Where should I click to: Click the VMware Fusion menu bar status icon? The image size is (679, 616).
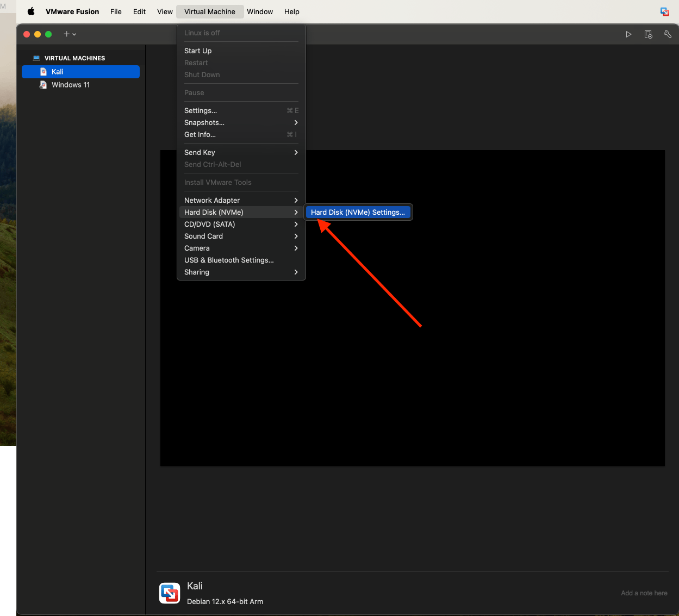[x=664, y=11]
